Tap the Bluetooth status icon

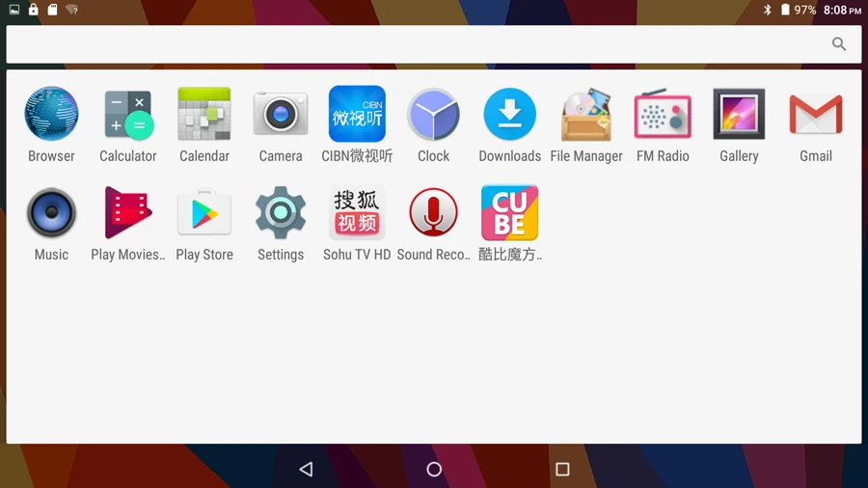tap(768, 10)
